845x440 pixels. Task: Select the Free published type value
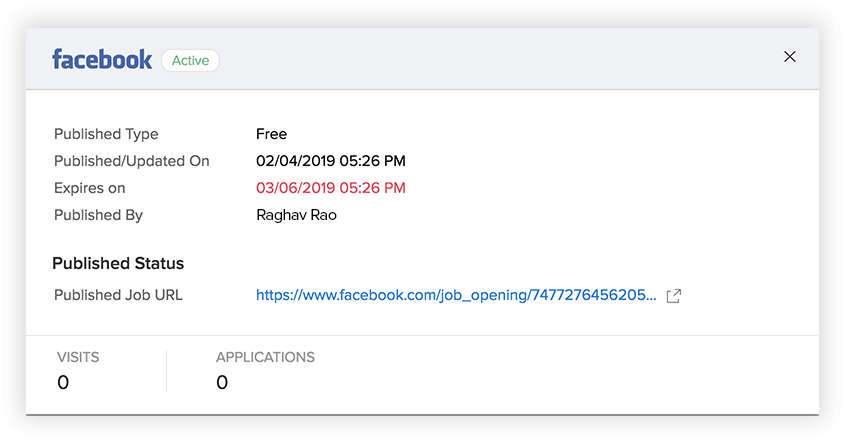pyautogui.click(x=271, y=134)
